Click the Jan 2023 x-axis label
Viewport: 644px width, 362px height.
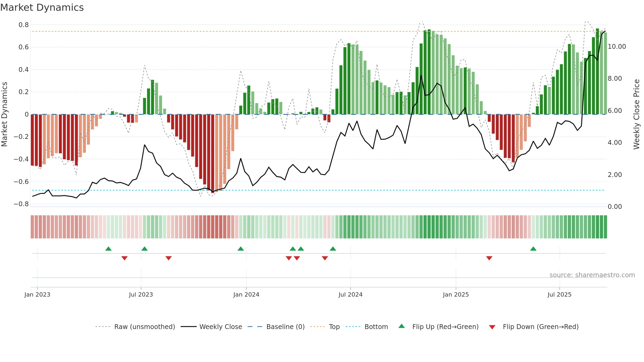pyautogui.click(x=37, y=294)
